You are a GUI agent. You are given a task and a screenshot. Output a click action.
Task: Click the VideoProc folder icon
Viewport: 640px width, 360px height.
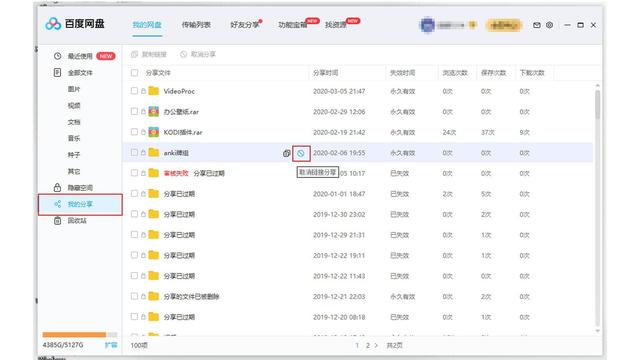153,91
